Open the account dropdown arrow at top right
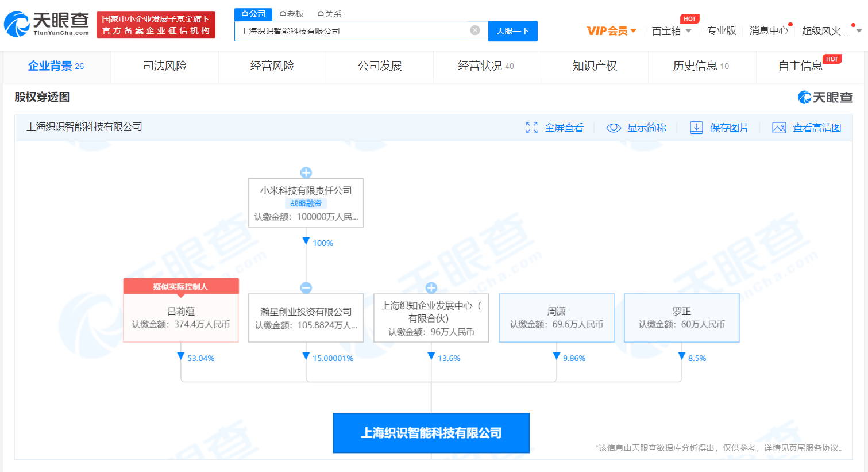Screen dimensions: 868x472 (x=859, y=30)
